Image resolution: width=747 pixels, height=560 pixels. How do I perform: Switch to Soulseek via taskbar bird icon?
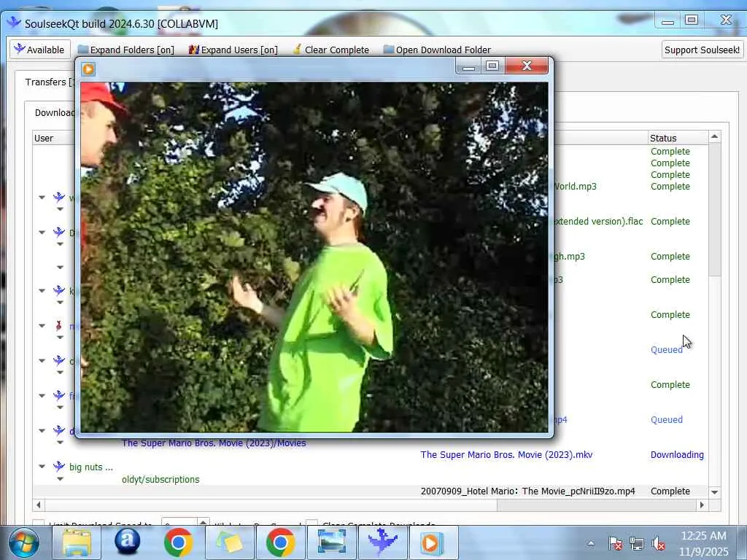coord(382,542)
